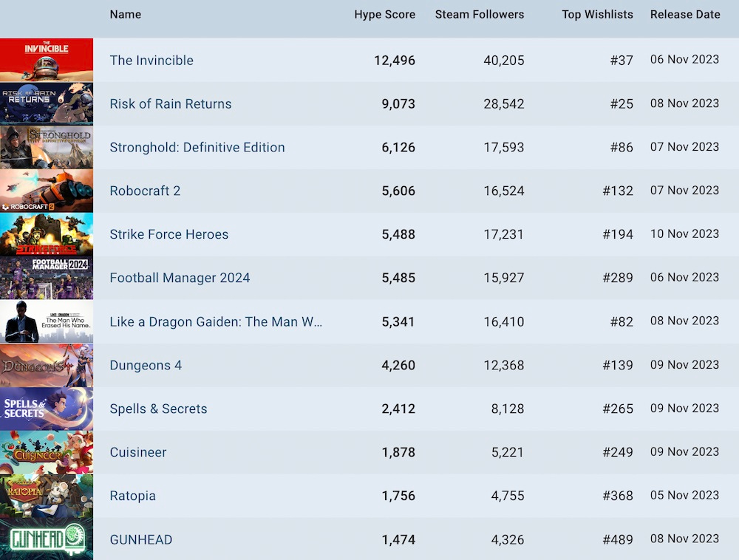
Task: Click the Name column header
Action: (125, 14)
